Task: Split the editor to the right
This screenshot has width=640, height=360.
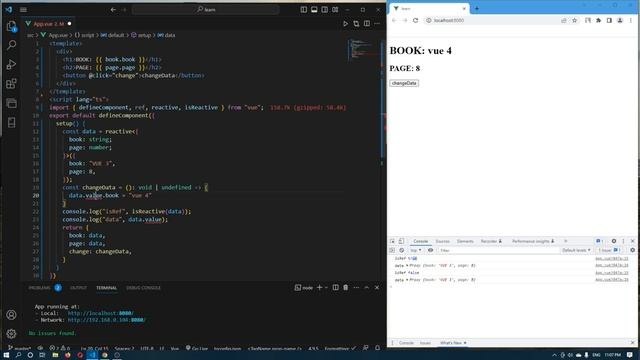Action: pyautogui.click(x=367, y=24)
